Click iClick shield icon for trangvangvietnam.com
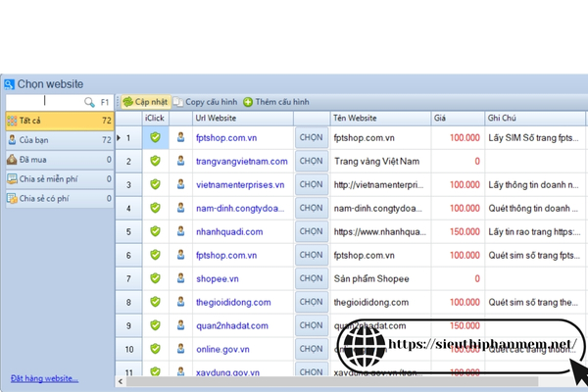The image size is (588, 392). point(155,161)
